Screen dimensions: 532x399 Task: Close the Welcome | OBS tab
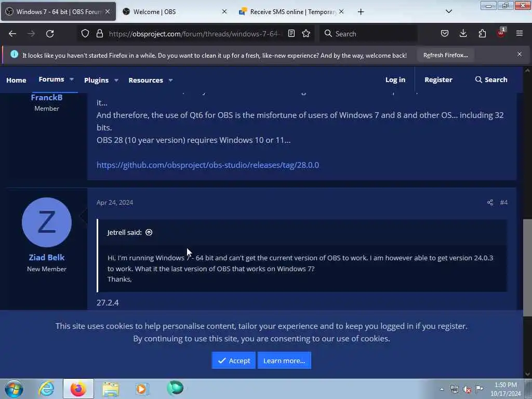pyautogui.click(x=224, y=11)
